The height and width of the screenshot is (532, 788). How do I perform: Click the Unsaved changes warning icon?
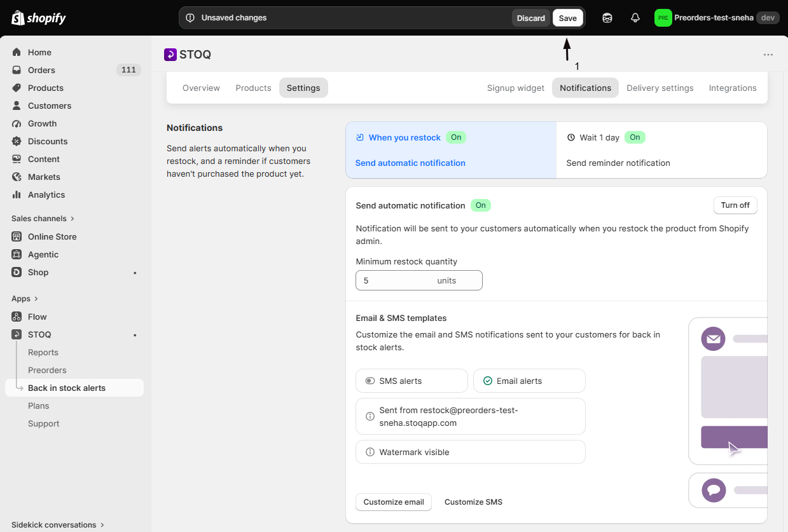click(x=190, y=18)
